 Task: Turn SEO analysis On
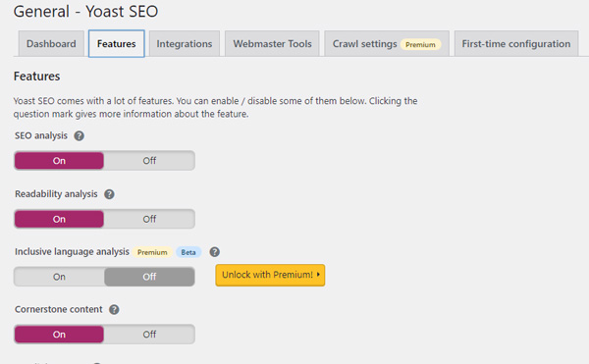coord(59,161)
